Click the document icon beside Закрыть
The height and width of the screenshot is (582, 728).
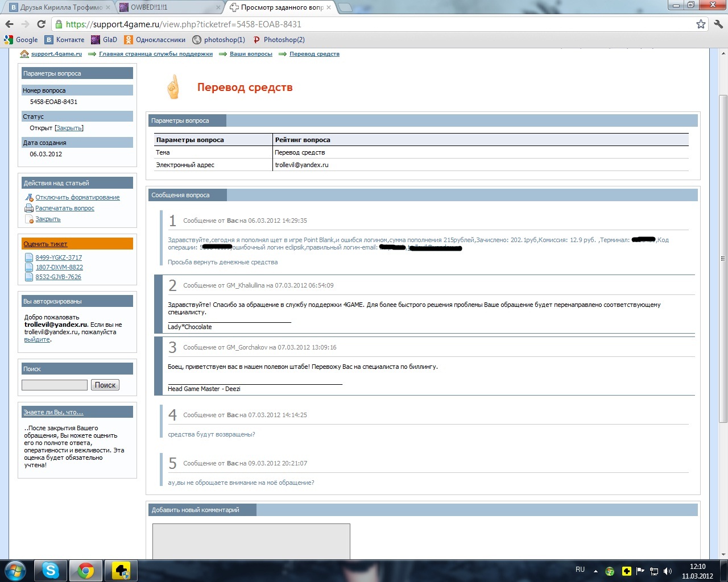coord(30,219)
